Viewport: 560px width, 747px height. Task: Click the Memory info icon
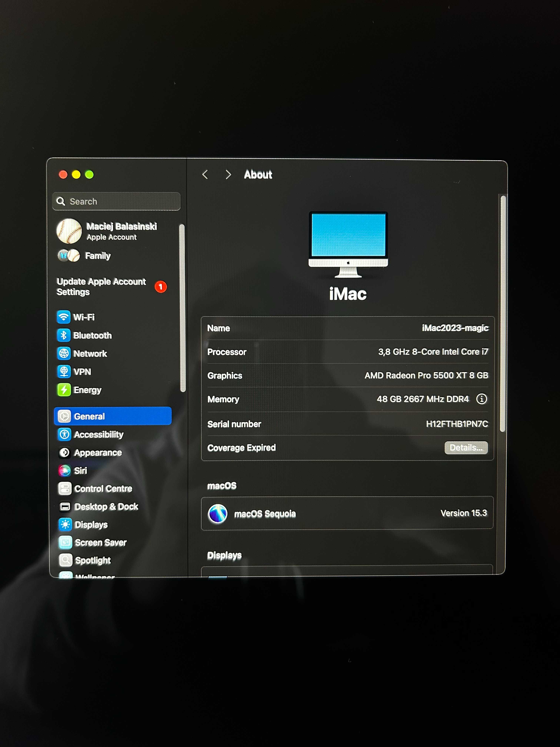[481, 399]
